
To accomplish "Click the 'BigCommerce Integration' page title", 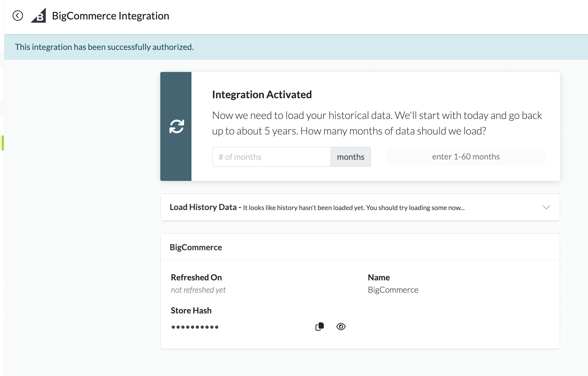I will click(110, 16).
